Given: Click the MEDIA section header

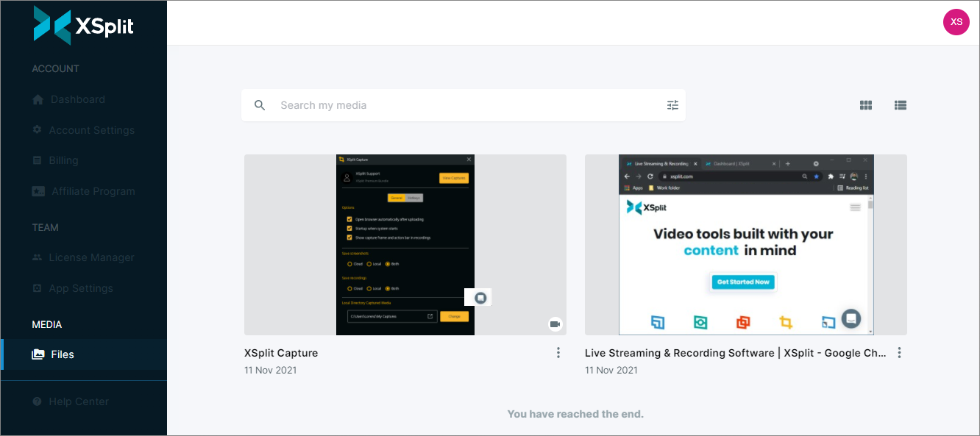Looking at the screenshot, I should click(x=47, y=324).
